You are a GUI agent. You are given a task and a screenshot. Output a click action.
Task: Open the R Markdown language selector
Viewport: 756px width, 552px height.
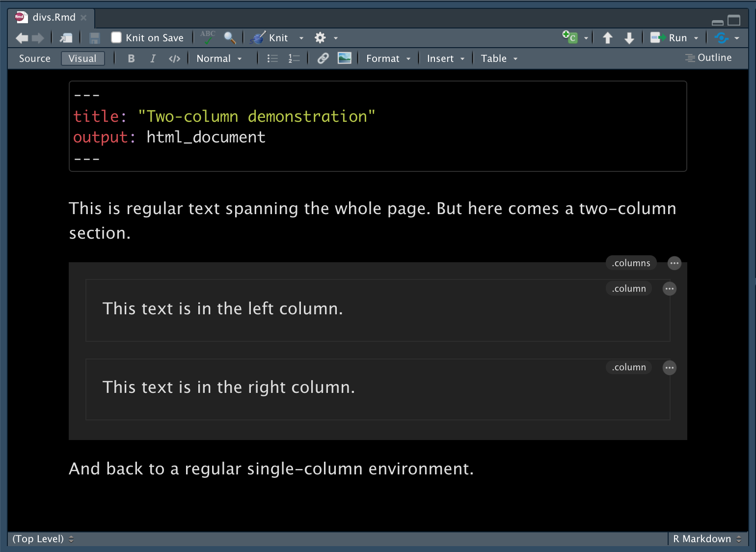pyautogui.click(x=707, y=539)
